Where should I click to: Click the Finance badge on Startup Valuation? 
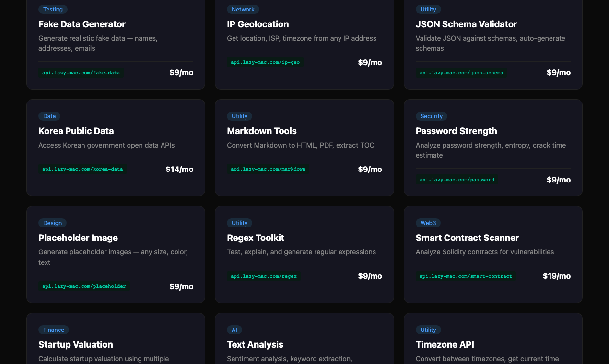coord(53,330)
